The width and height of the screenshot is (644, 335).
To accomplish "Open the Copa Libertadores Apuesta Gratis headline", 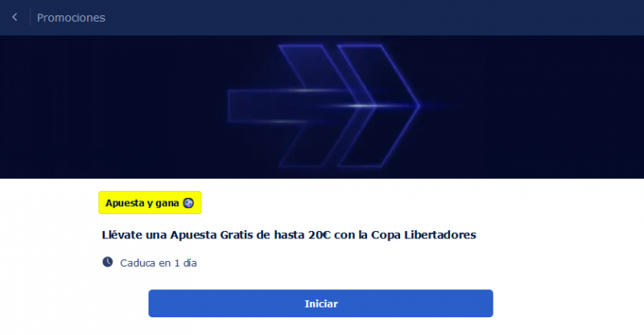I will tap(289, 235).
